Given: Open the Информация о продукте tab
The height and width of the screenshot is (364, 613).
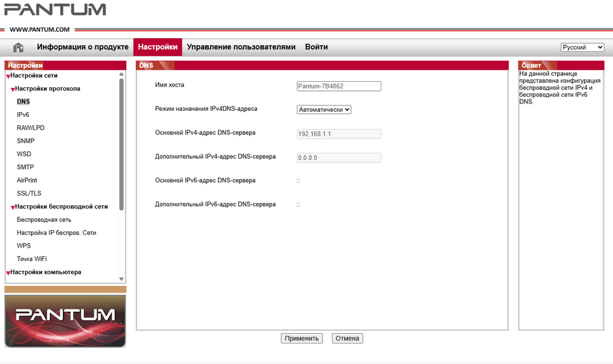Looking at the screenshot, I should coord(82,47).
